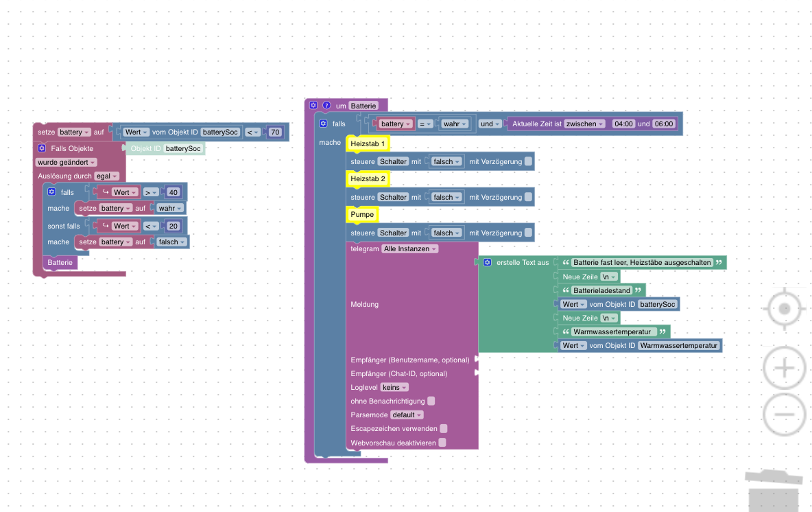The height and width of the screenshot is (512, 812).
Task: Open the 'wahr' dropdown in setze battery auf wahr
Action: [x=170, y=209]
